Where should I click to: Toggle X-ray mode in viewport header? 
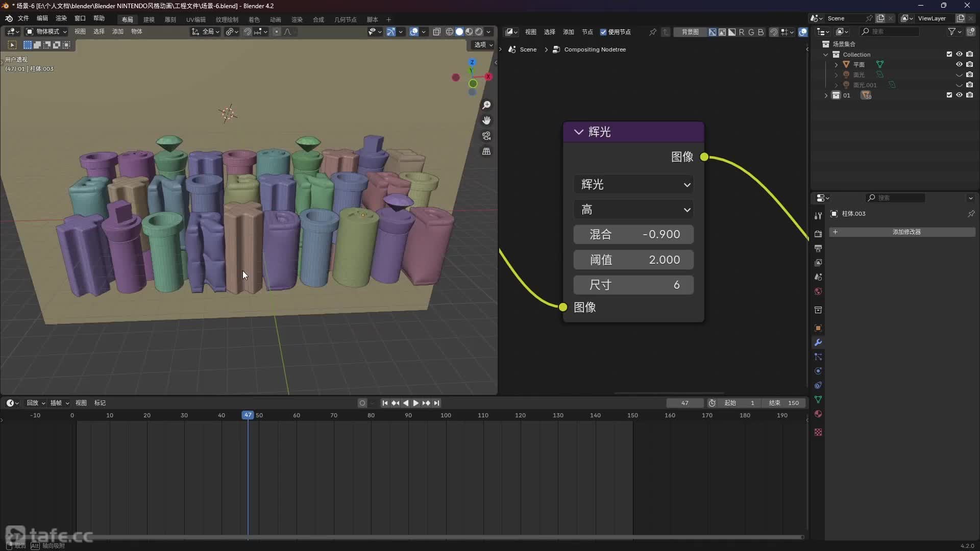[x=437, y=32]
